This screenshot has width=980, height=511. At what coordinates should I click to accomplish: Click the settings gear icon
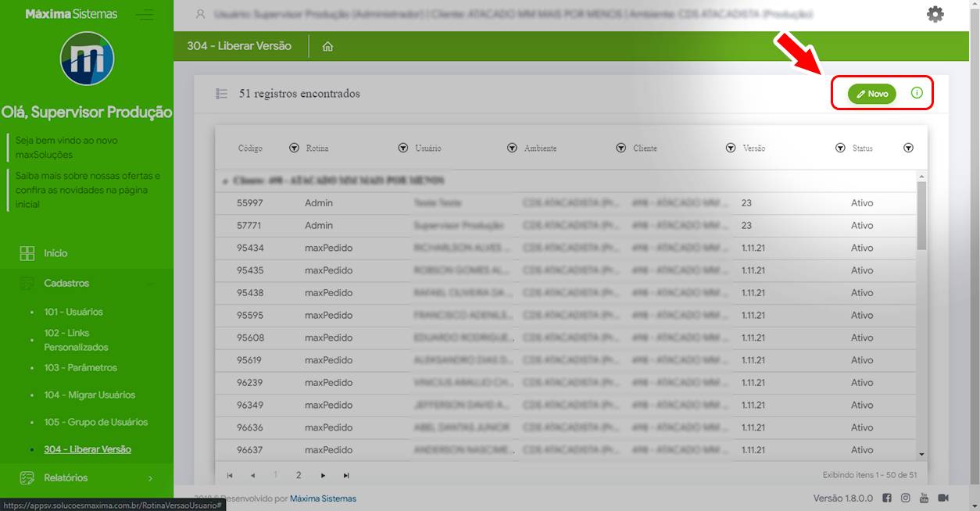click(935, 14)
